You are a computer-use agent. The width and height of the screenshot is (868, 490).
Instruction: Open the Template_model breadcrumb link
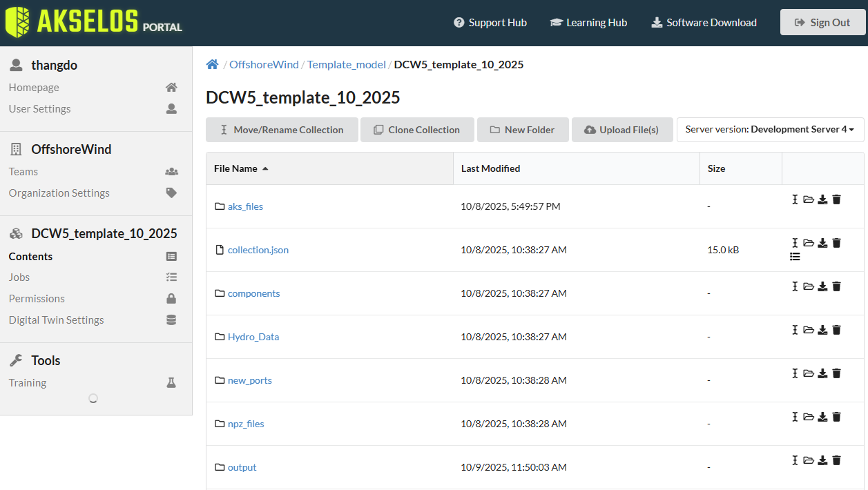347,64
